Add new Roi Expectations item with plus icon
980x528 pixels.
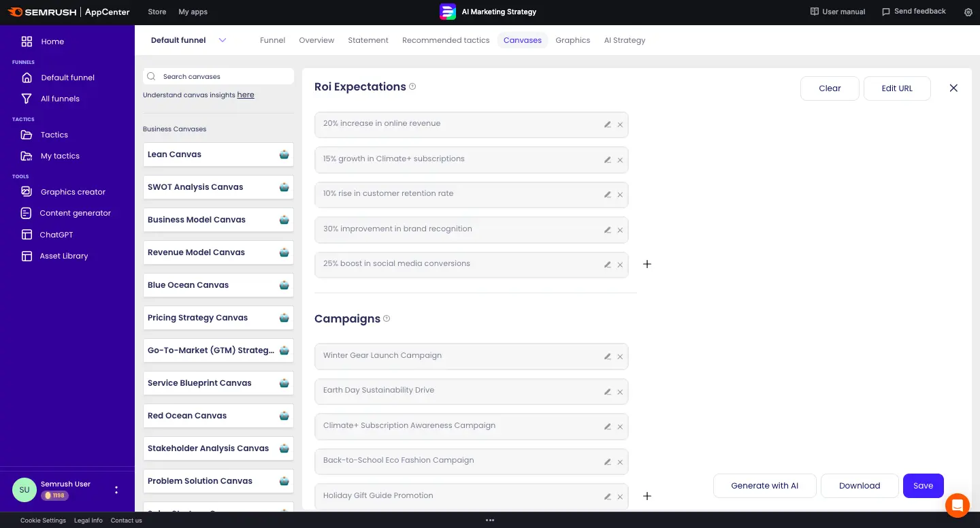647,264
